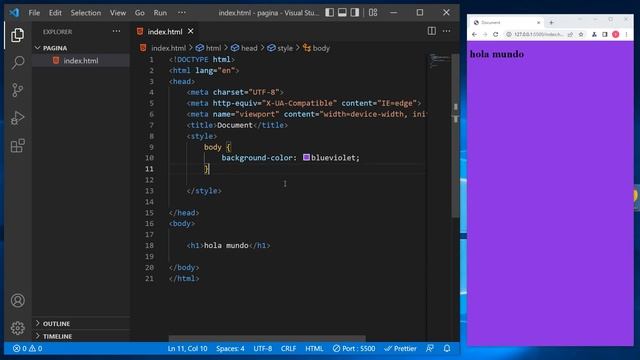Click the code minimap preview
The height and width of the screenshot is (360, 640).
[x=440, y=61]
